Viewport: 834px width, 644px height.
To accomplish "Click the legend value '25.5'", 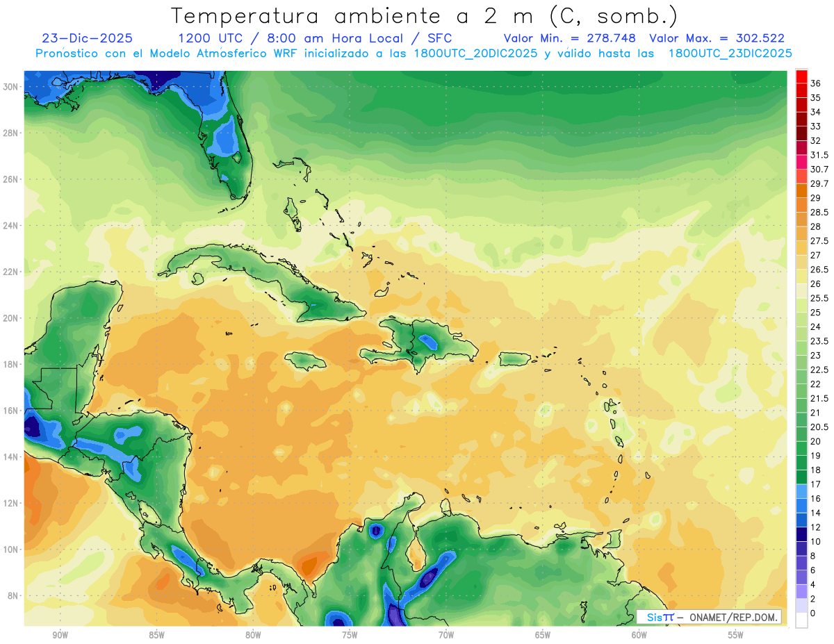I will (819, 298).
